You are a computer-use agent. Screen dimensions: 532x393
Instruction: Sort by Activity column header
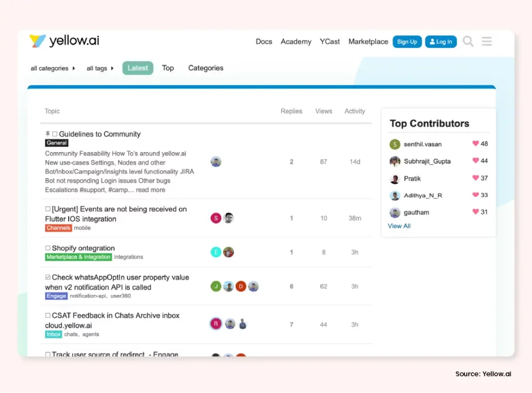click(354, 111)
